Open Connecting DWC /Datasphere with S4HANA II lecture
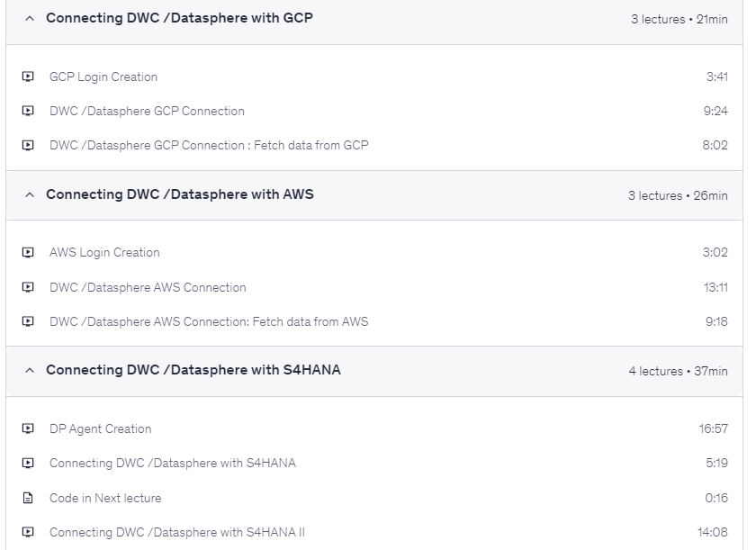 (177, 533)
